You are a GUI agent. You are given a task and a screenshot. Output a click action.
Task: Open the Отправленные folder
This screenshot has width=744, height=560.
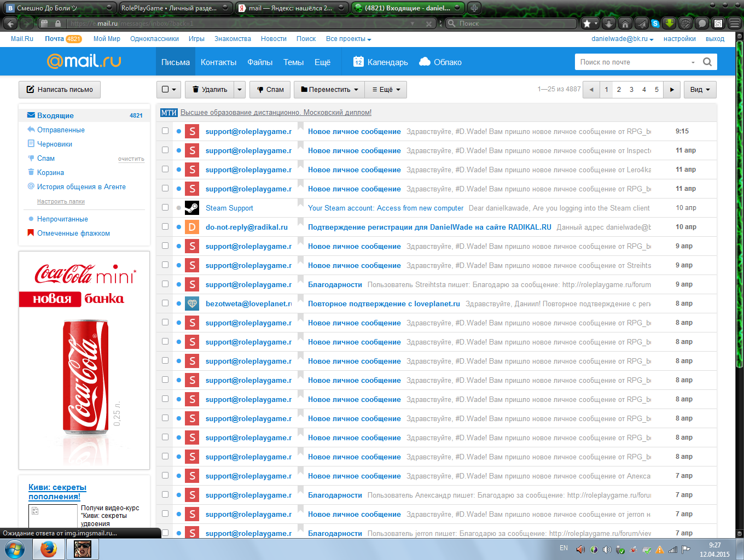coord(61,130)
